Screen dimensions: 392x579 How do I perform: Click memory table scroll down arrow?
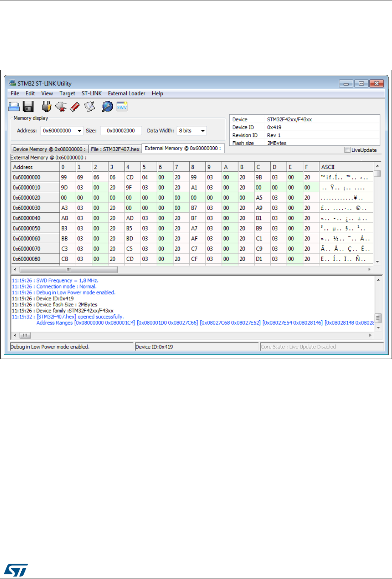tap(377, 261)
